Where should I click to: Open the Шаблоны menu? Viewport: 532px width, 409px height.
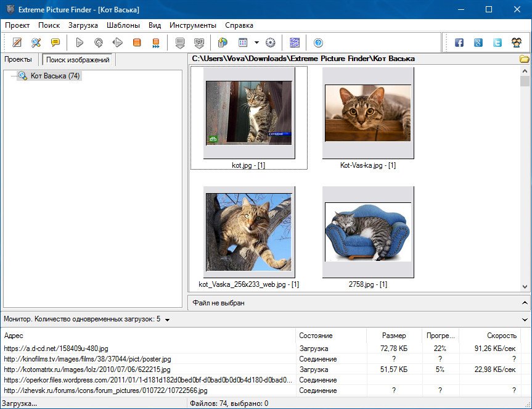pyautogui.click(x=123, y=25)
